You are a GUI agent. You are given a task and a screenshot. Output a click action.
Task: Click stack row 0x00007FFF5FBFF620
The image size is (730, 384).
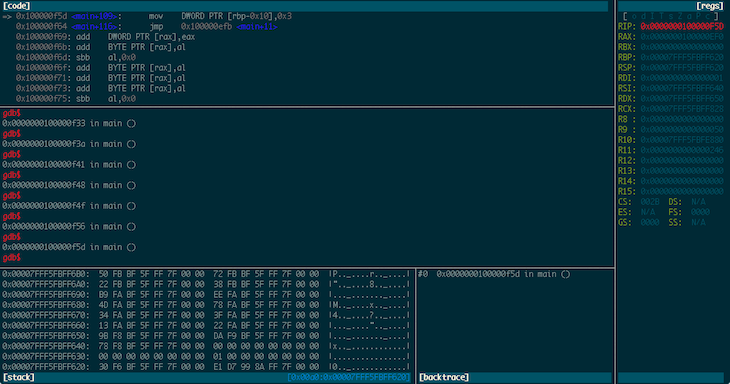(206, 366)
